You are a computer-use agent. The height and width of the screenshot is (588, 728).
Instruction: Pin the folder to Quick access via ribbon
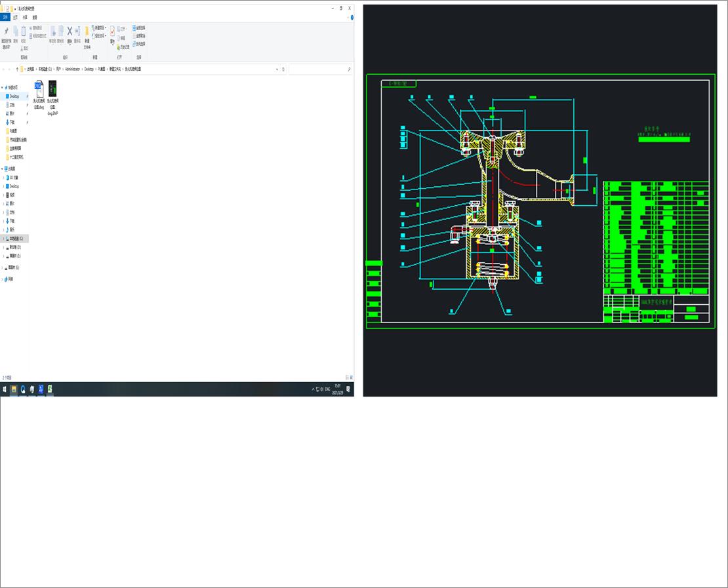6,37
